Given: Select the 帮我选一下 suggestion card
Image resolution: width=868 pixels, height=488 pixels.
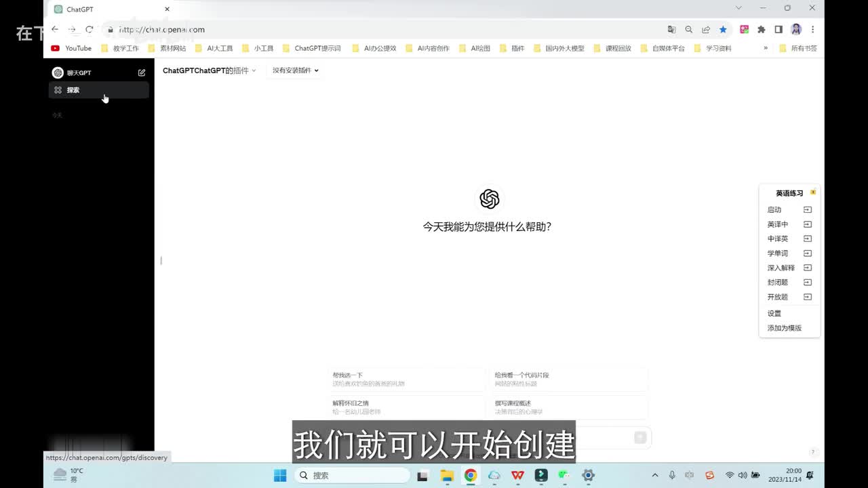Looking at the screenshot, I should [x=406, y=380].
